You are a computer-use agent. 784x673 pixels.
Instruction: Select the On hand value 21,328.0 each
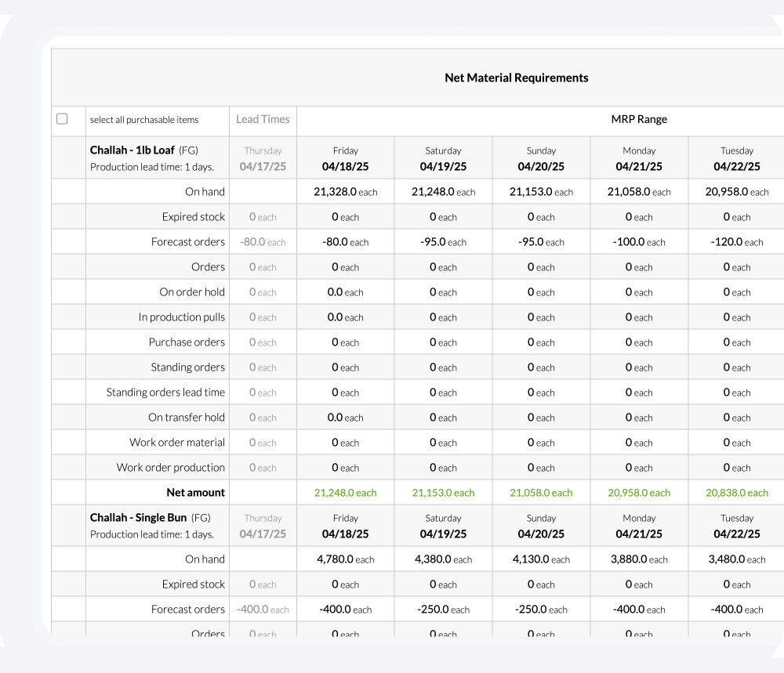tap(345, 191)
